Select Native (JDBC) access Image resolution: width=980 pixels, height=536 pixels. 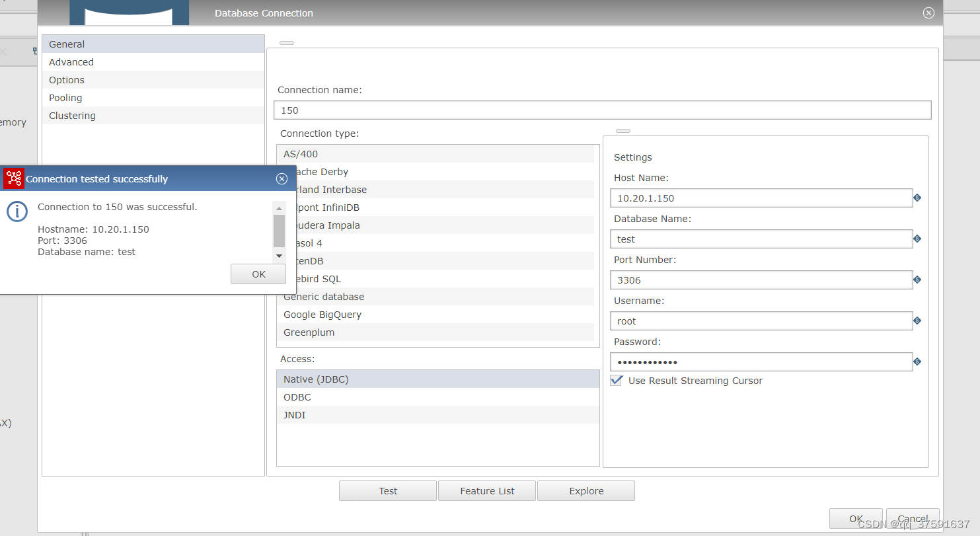[x=438, y=379]
